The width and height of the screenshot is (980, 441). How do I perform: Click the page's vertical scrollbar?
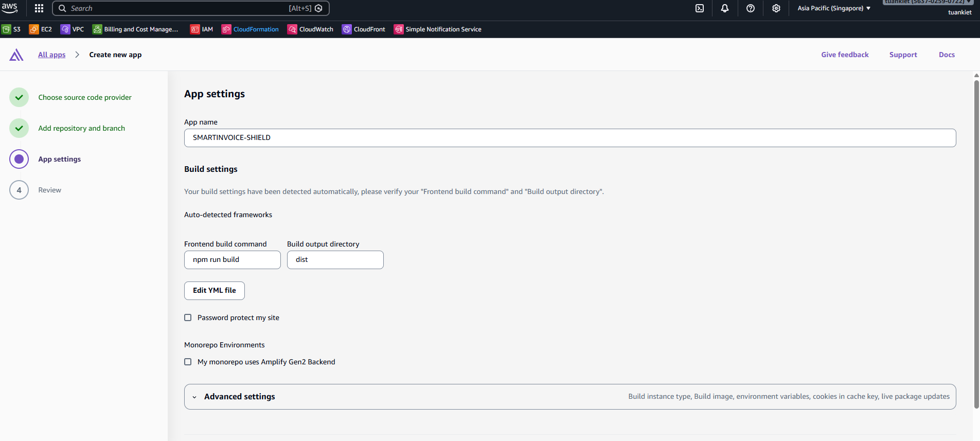[976, 242]
